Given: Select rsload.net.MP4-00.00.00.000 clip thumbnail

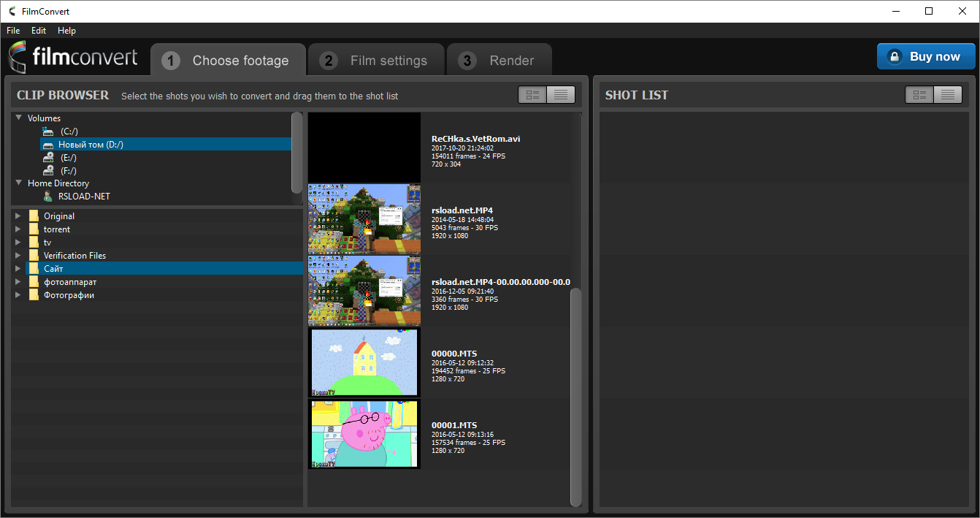Looking at the screenshot, I should pyautogui.click(x=364, y=291).
